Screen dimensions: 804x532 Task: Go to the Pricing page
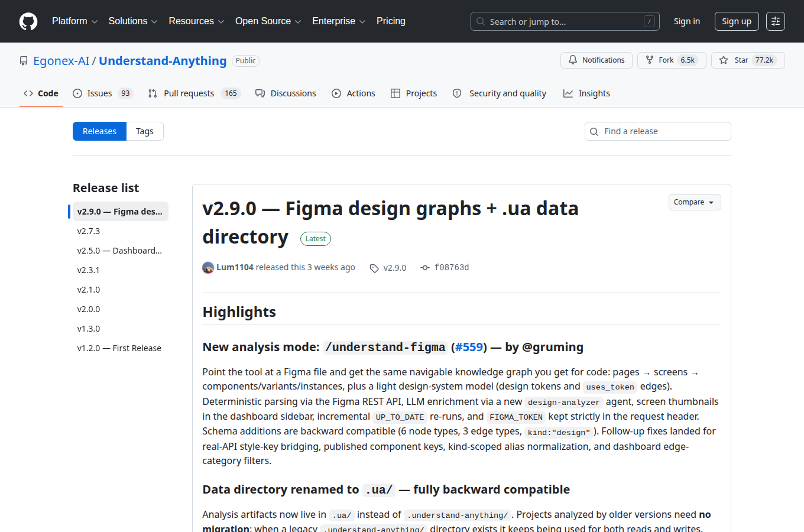point(391,21)
